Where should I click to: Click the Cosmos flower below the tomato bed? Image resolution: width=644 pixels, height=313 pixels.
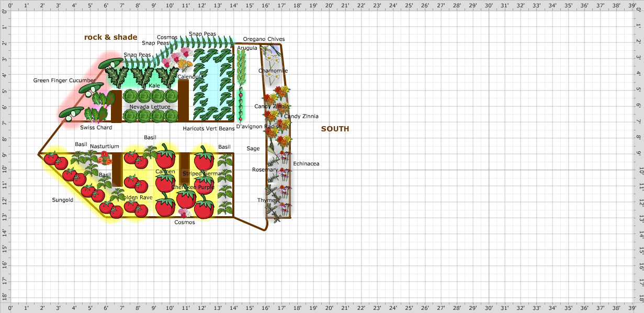[184, 212]
